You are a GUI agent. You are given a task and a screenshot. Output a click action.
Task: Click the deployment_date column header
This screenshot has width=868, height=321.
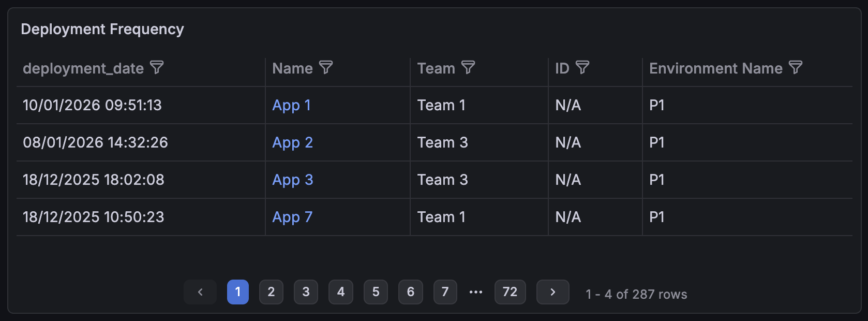pyautogui.click(x=83, y=67)
